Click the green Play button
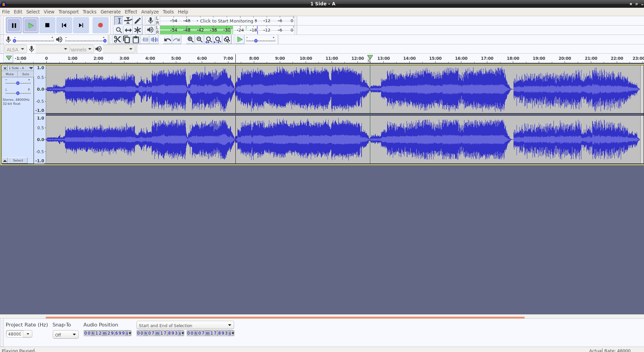Screen dimensions: 644x352 tap(31, 25)
